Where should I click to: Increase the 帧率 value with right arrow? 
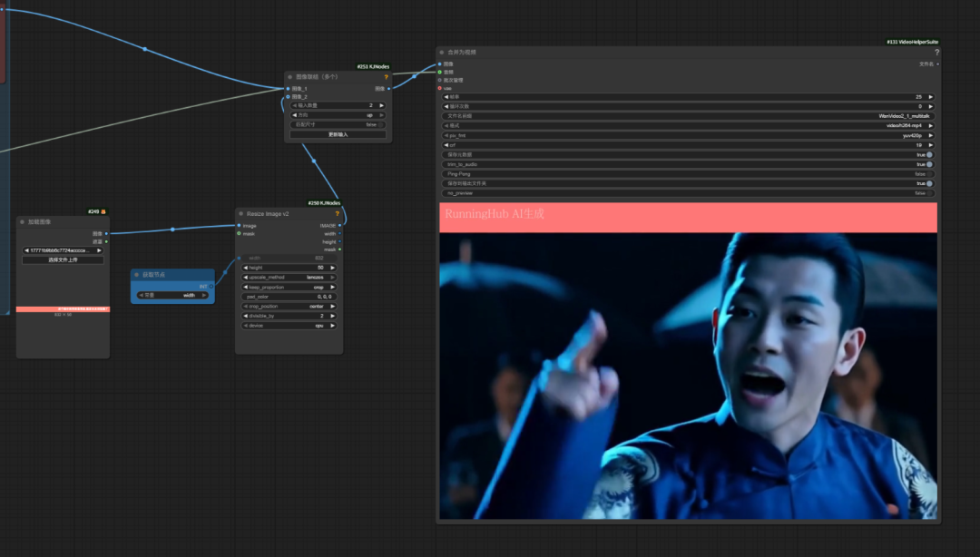click(931, 97)
